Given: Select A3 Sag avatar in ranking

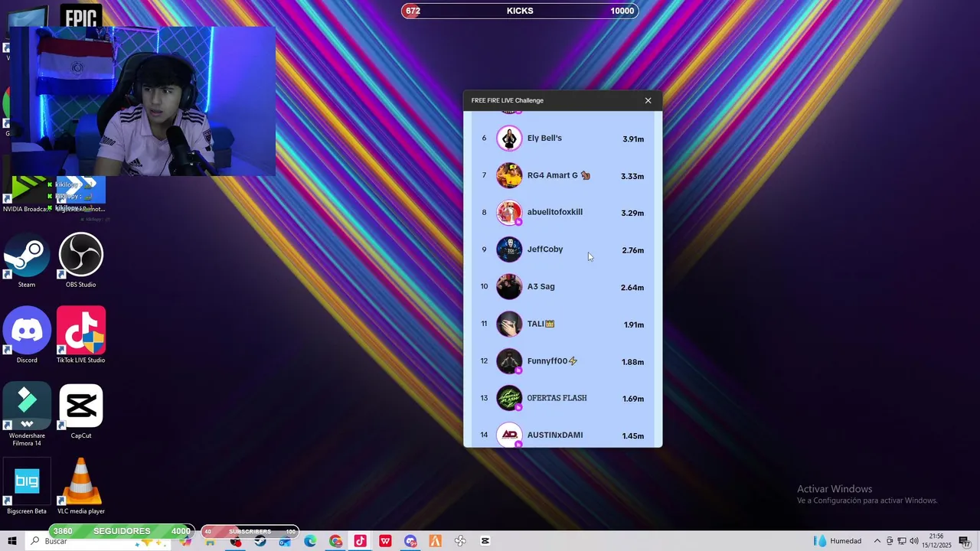Looking at the screenshot, I should pyautogui.click(x=509, y=287).
